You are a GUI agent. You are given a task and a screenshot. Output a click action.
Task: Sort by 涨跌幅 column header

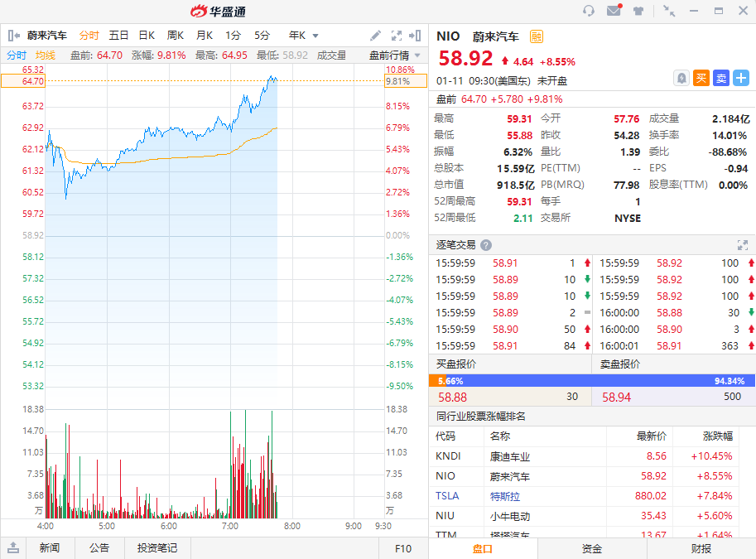click(717, 436)
